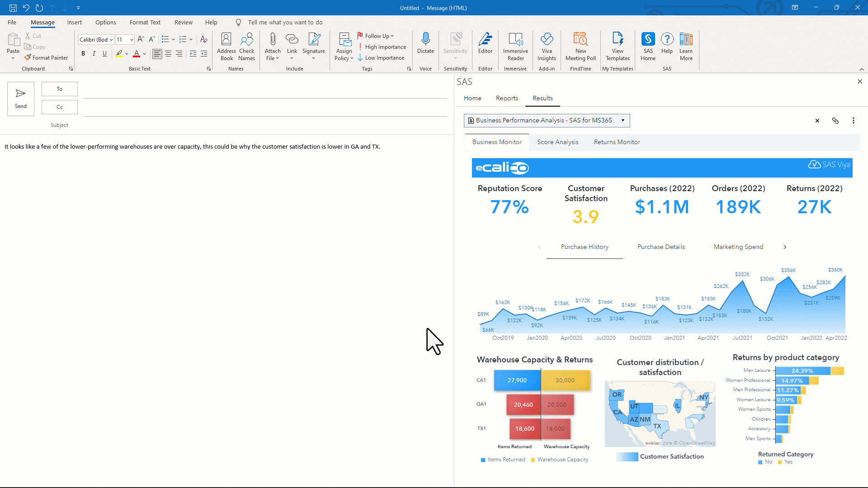This screenshot has width=868, height=488.
Task: Open Marketing Spend chart view
Action: pos(738,247)
